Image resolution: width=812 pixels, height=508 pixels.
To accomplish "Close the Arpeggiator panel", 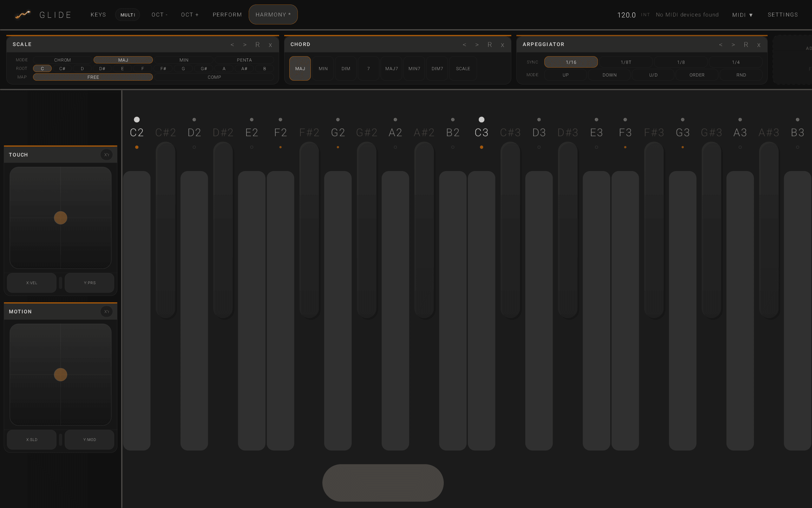I will click(x=759, y=45).
